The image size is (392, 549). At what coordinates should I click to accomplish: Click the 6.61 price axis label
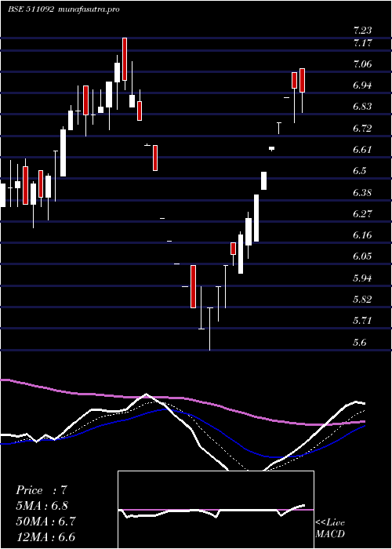[x=362, y=150]
